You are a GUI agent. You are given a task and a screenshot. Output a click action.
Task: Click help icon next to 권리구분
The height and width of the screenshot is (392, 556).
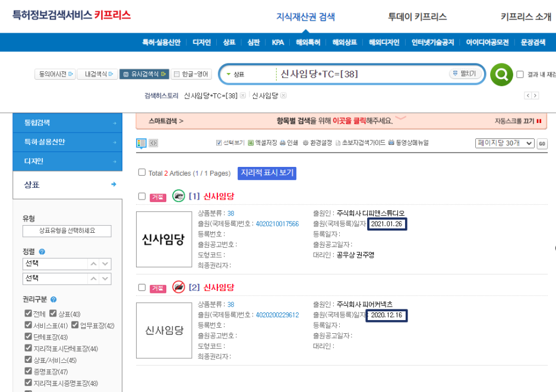click(x=53, y=299)
